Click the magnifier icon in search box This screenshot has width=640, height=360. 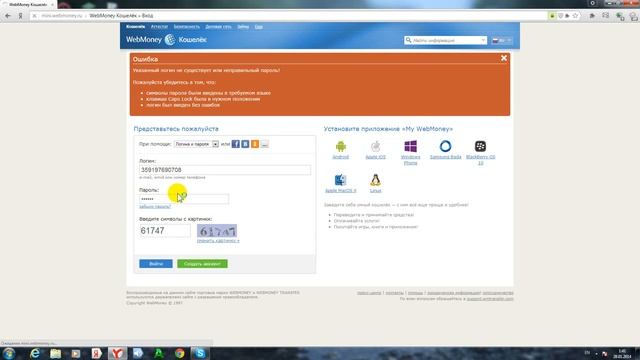(408, 40)
